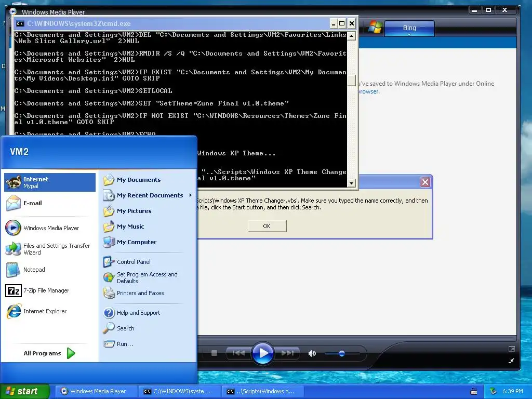Open My Computer
Image resolution: width=532 pixels, height=399 pixels.
(x=148, y=242)
